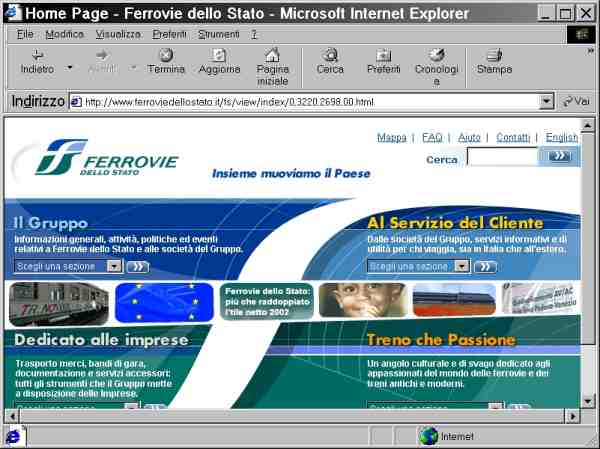The height and width of the screenshot is (449, 600).
Task: Open the Cronologia history toolbar button
Action: [x=437, y=67]
